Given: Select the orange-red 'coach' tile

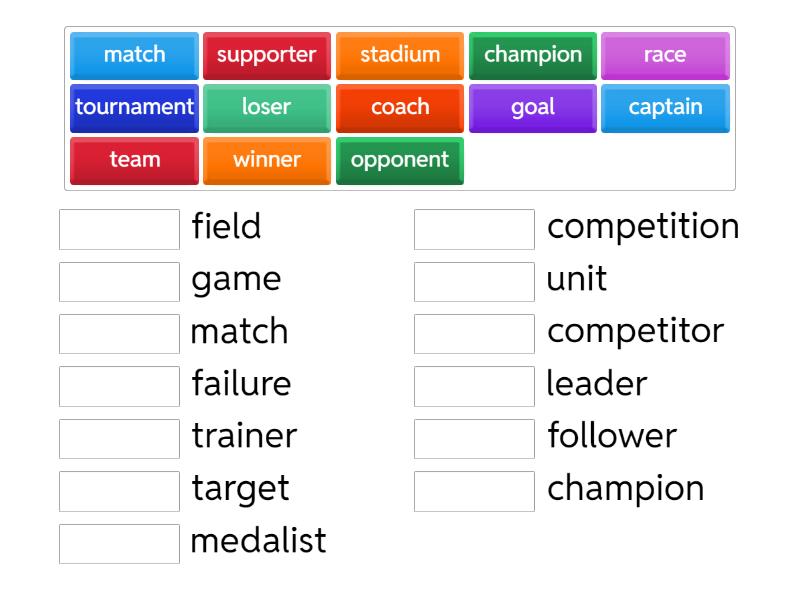Looking at the screenshot, I should click(x=400, y=107).
